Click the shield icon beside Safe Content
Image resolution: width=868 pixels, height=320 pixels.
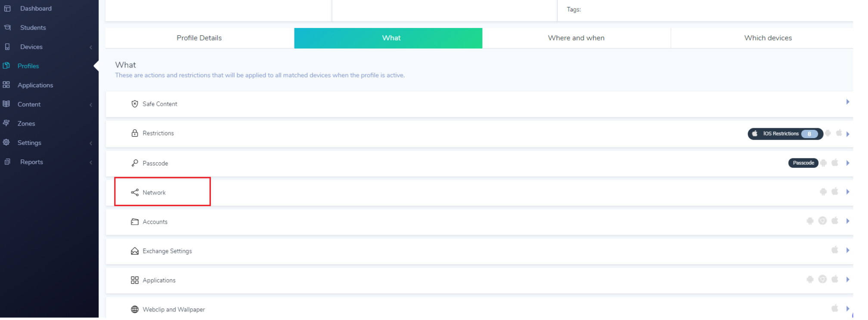pyautogui.click(x=135, y=104)
